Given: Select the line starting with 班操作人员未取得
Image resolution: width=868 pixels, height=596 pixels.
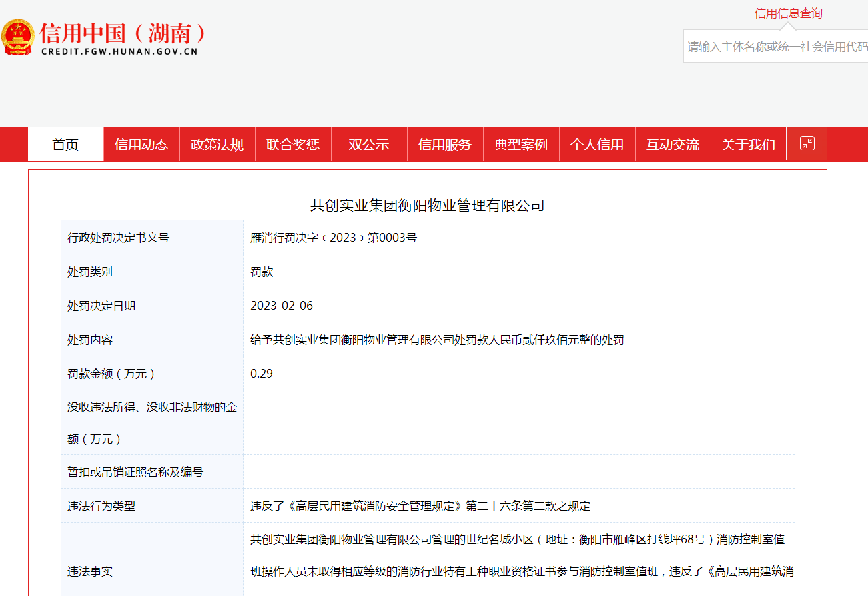Looking at the screenshot, I should (522, 571).
